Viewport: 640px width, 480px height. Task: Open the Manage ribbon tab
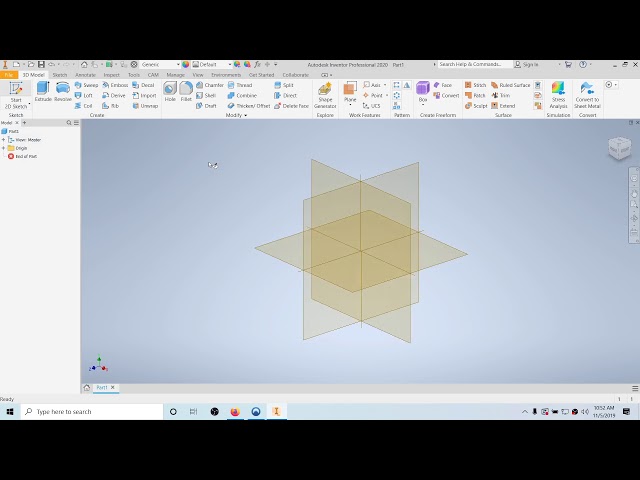[176, 75]
